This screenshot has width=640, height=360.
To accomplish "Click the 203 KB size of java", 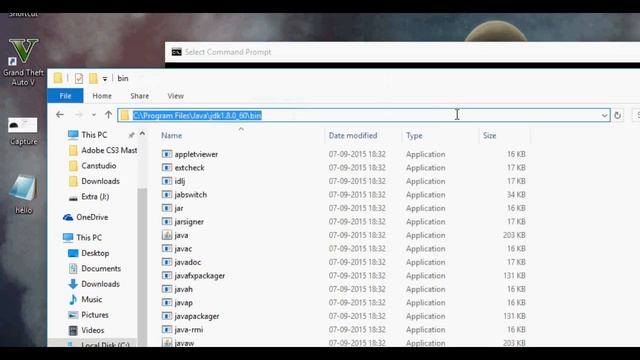I will (x=514, y=235).
